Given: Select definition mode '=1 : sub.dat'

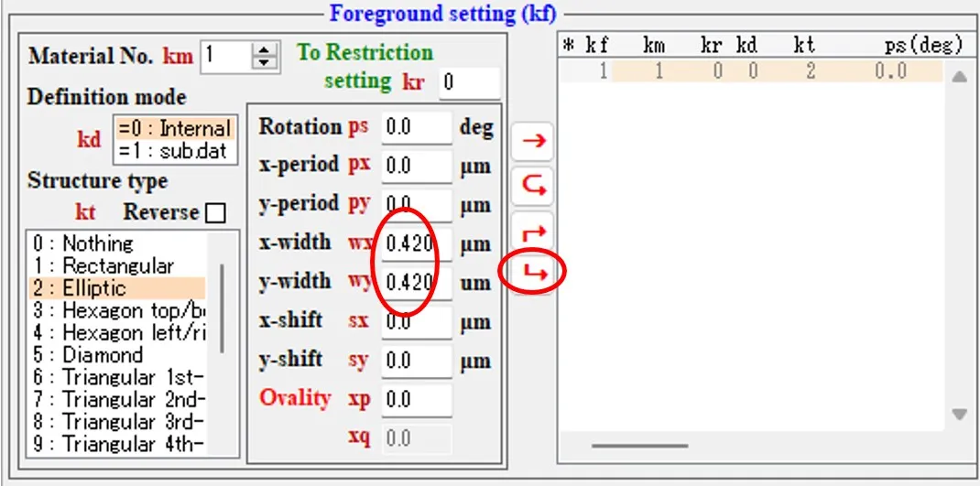Looking at the screenshot, I should pos(174,151).
